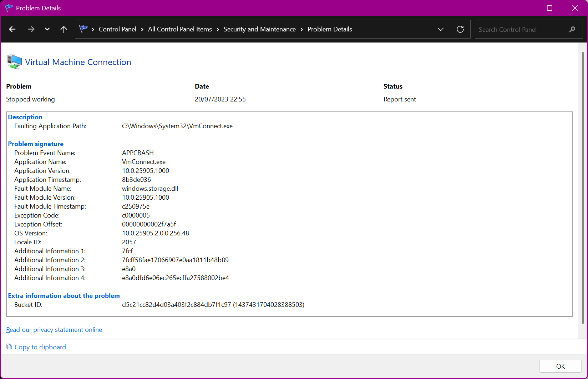Click the Extra information about the problem heading
This screenshot has height=379, width=588.
pyautogui.click(x=64, y=296)
